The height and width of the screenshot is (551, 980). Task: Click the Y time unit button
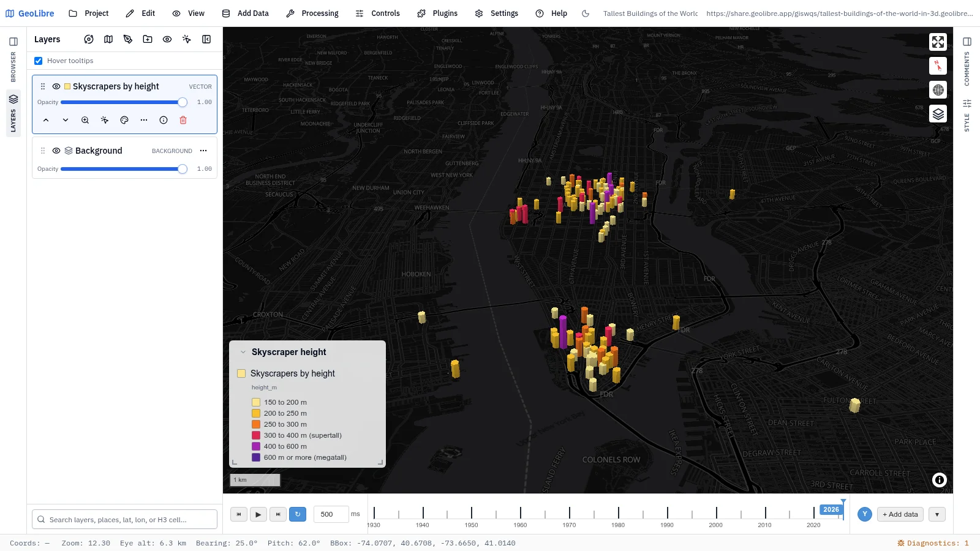click(865, 514)
